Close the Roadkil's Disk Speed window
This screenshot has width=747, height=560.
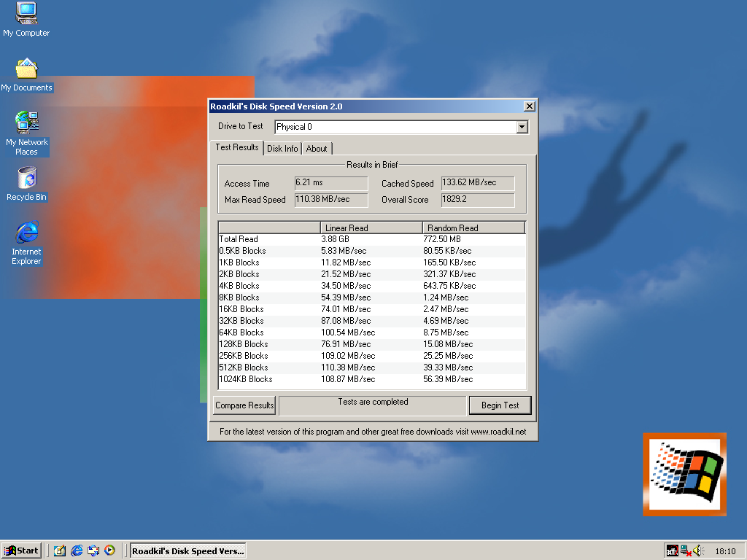click(x=530, y=106)
